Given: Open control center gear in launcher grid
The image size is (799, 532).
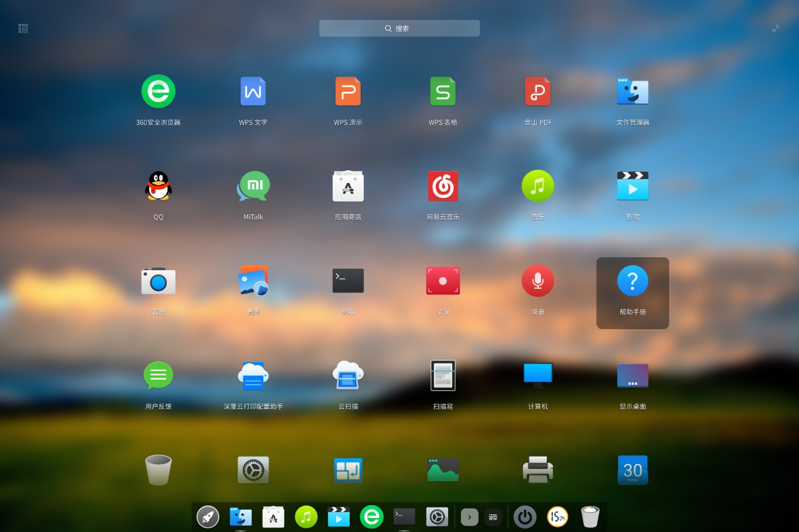Looking at the screenshot, I should [253, 470].
